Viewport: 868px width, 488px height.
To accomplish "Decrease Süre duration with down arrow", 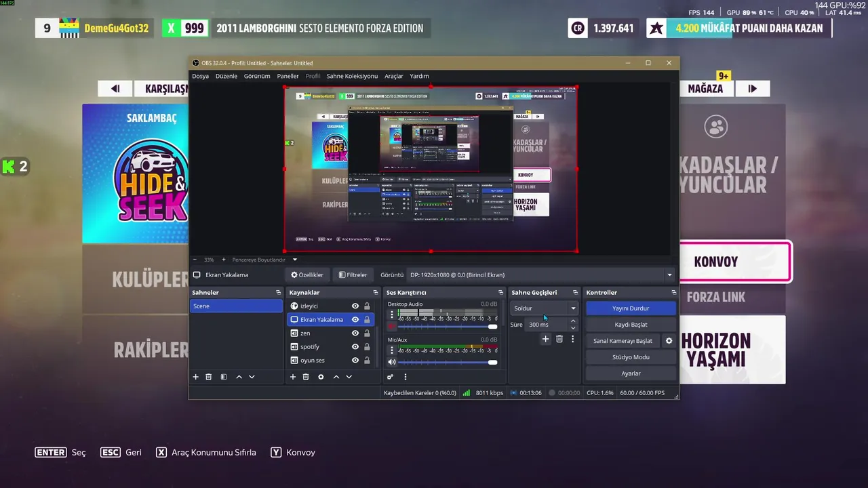I will click(x=573, y=328).
